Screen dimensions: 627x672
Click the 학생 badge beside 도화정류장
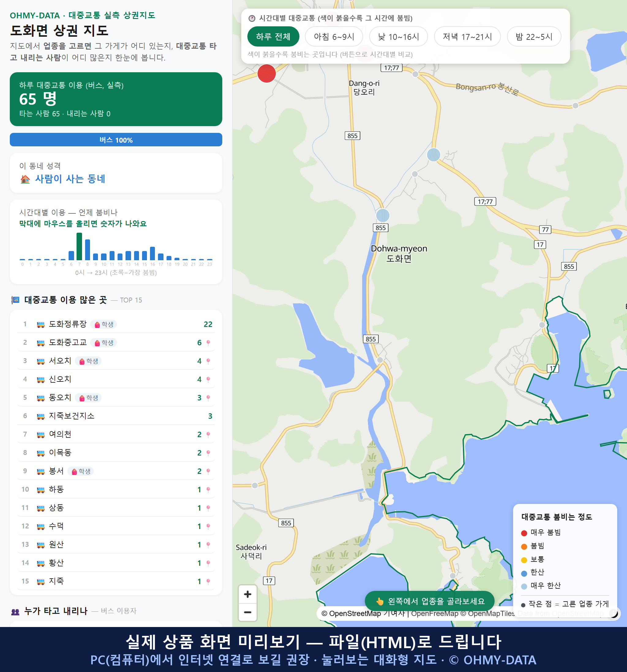[x=104, y=325]
